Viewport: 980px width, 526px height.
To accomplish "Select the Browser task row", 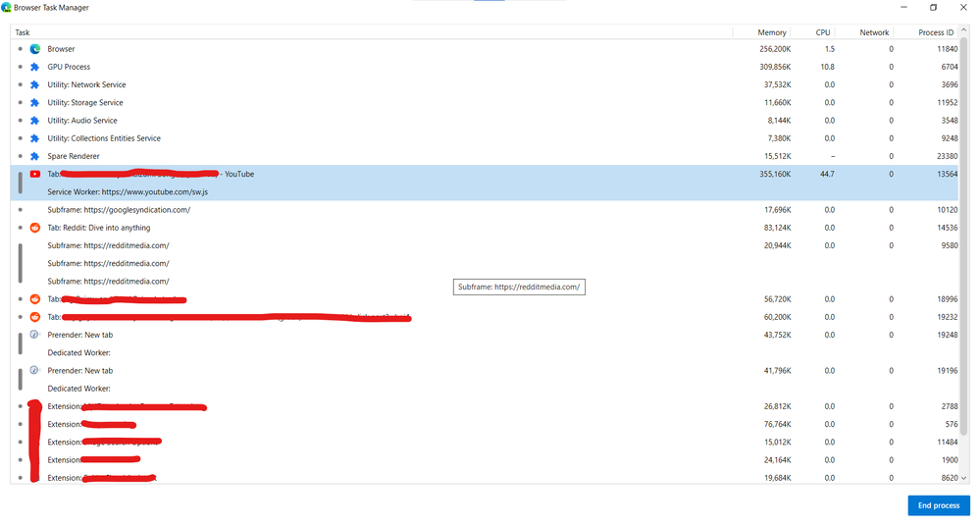I will click(x=485, y=49).
